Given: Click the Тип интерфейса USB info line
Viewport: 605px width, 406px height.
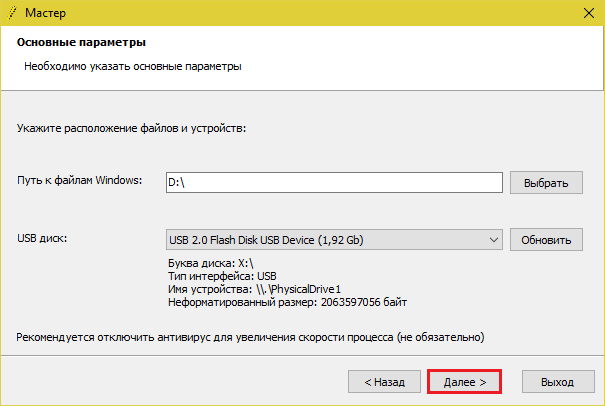Looking at the screenshot, I should pos(223,276).
